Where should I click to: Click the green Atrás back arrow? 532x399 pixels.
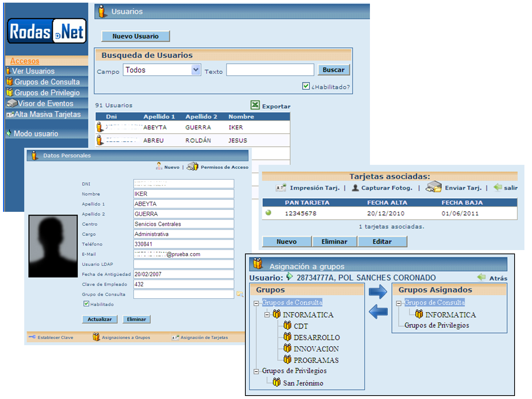[x=482, y=277]
